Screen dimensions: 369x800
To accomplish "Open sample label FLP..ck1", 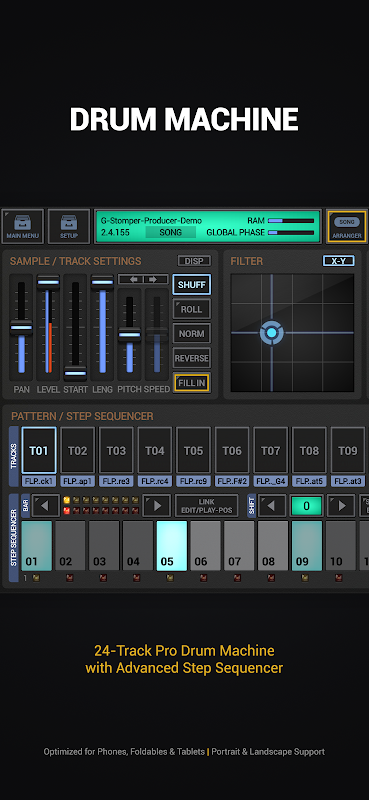I will click(39, 481).
